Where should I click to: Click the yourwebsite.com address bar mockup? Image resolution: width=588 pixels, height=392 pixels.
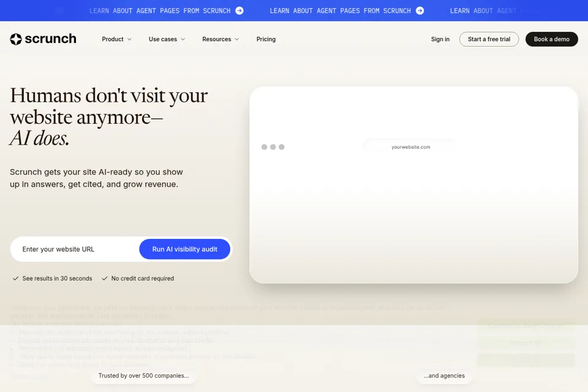pyautogui.click(x=410, y=147)
